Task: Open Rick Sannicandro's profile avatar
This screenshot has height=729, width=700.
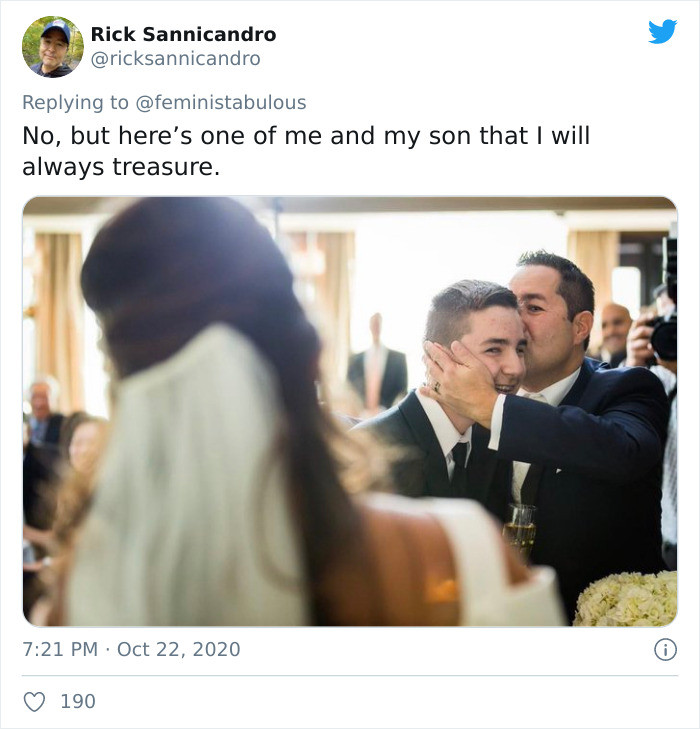Action: pos(53,46)
